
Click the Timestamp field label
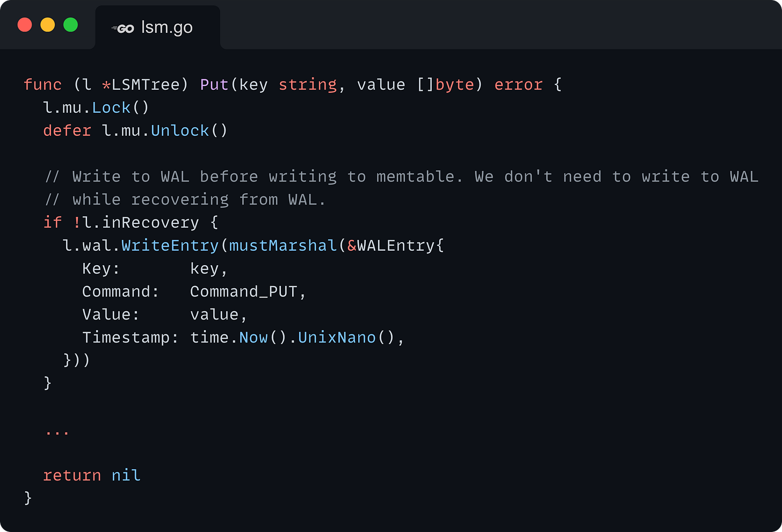[x=126, y=337]
